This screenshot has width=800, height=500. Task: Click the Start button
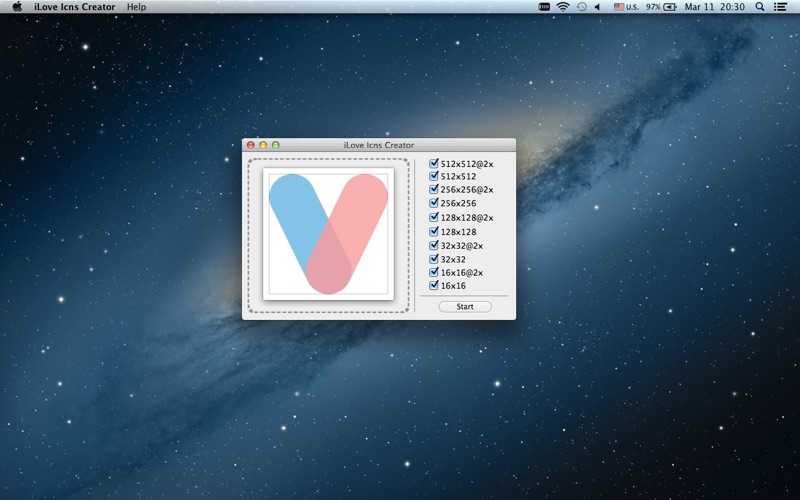pos(465,307)
